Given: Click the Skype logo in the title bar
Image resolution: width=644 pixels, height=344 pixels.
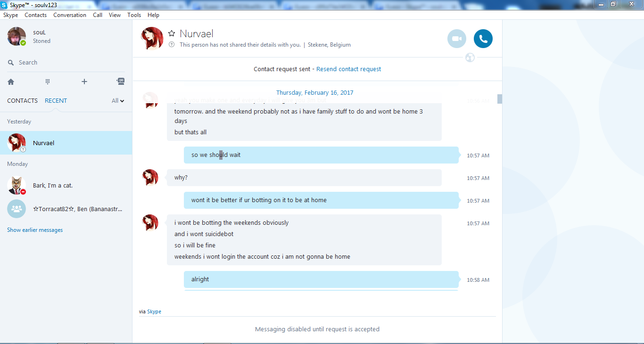Looking at the screenshot, I should 4,5.
